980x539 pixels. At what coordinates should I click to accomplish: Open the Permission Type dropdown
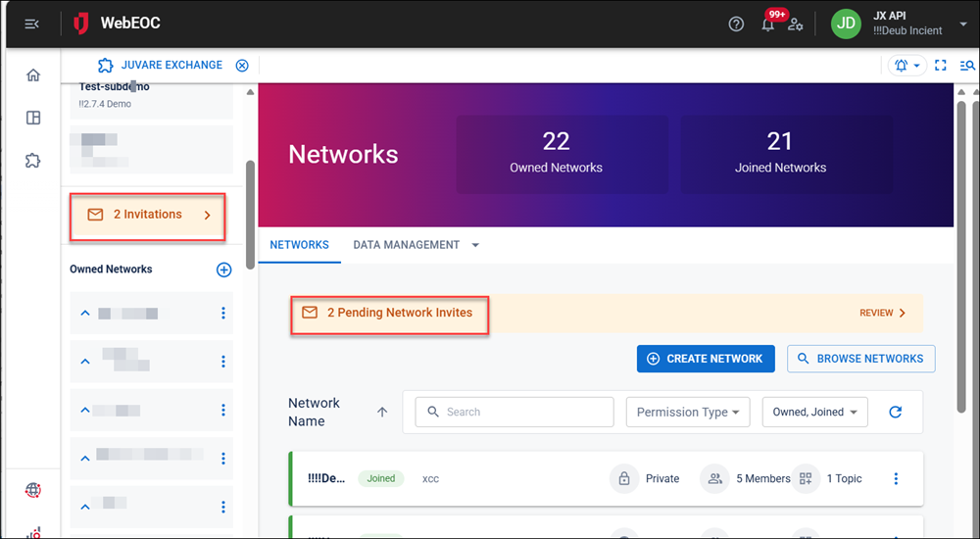tap(688, 412)
